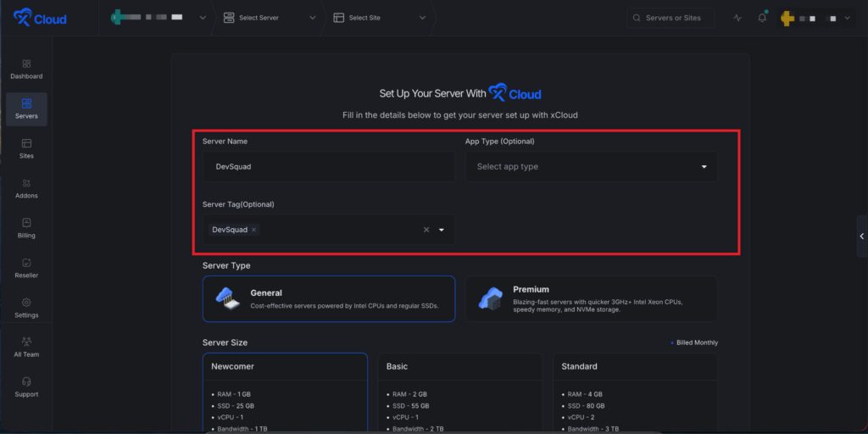Viewport: 868px width, 434px height.
Task: Click the notification bell icon
Action: tap(762, 18)
